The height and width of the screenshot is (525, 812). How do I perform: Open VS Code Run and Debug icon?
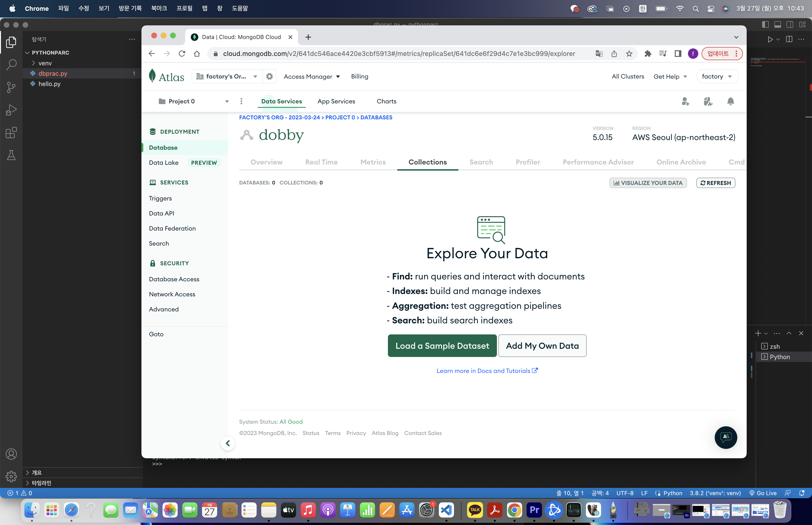coord(11,110)
